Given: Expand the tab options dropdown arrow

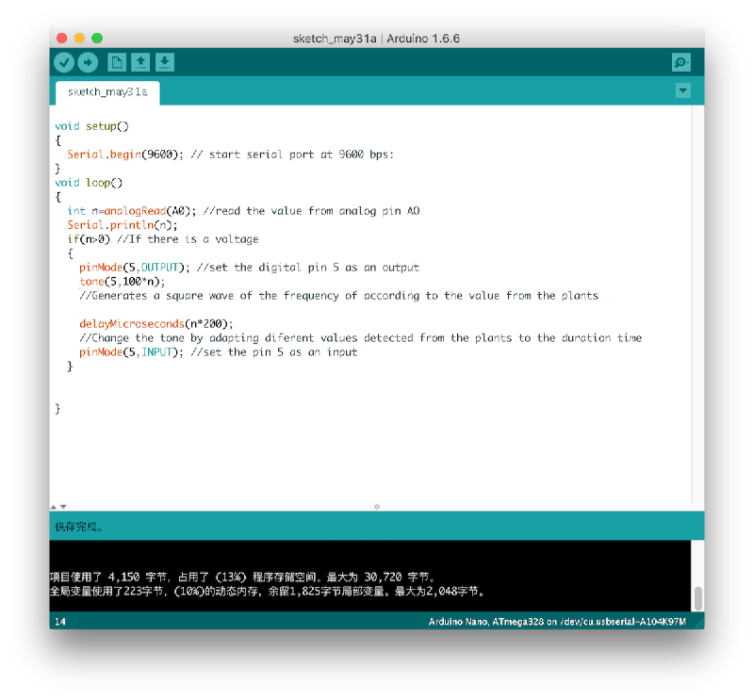Looking at the screenshot, I should pyautogui.click(x=683, y=90).
